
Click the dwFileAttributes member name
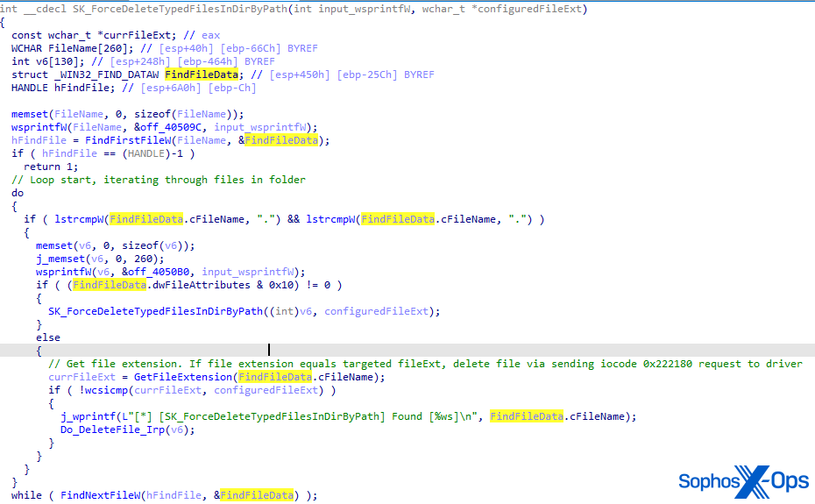(x=202, y=285)
